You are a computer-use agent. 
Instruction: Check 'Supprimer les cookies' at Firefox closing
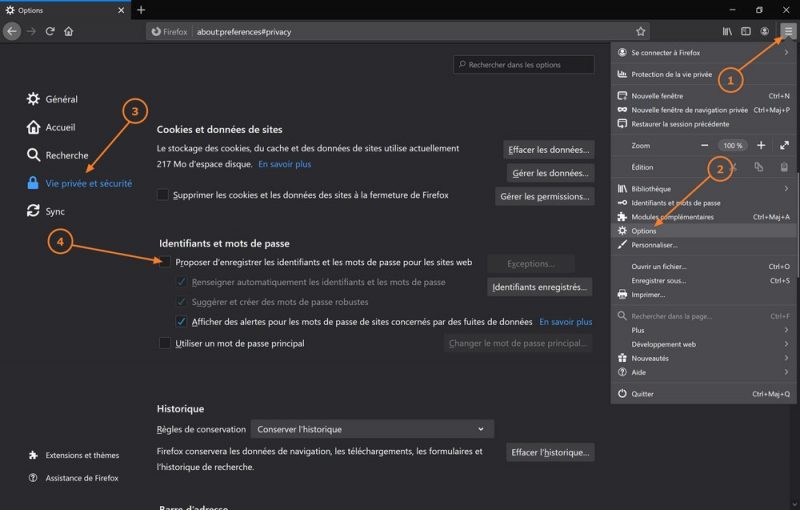pos(164,195)
